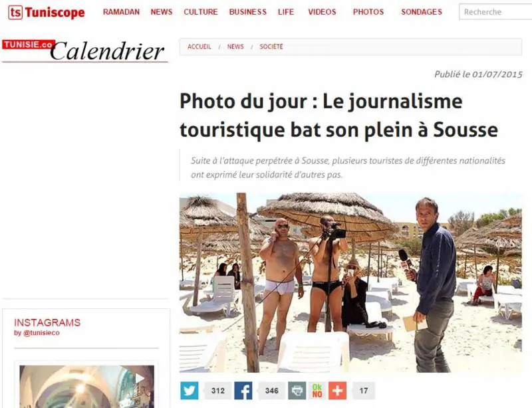This screenshot has width=532, height=408.
Task: Go to the CULTURE section
Action: 201,12
